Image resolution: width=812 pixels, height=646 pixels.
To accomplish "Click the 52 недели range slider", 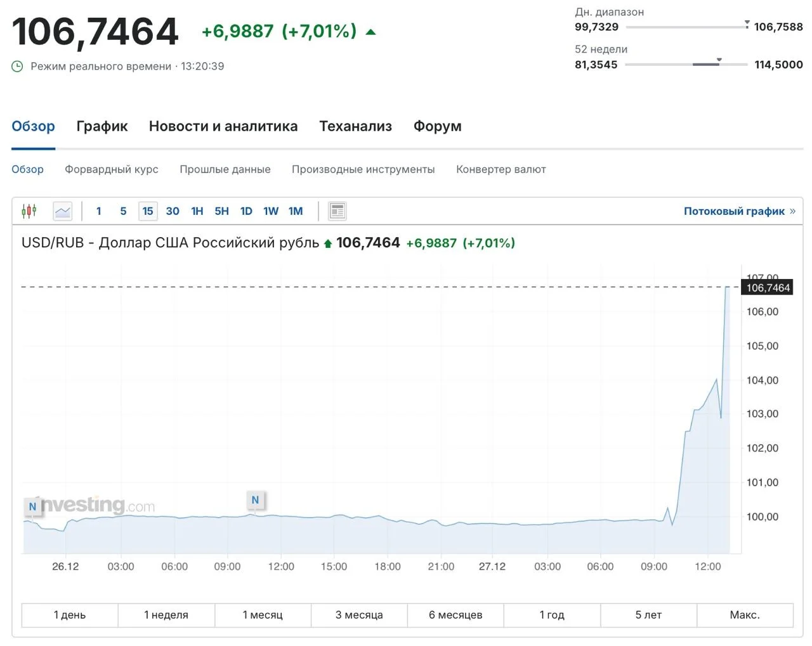I will pyautogui.click(x=686, y=63).
